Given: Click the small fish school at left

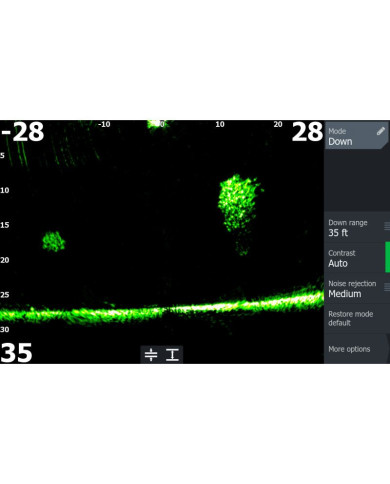Looking at the screenshot, I should point(53,241).
